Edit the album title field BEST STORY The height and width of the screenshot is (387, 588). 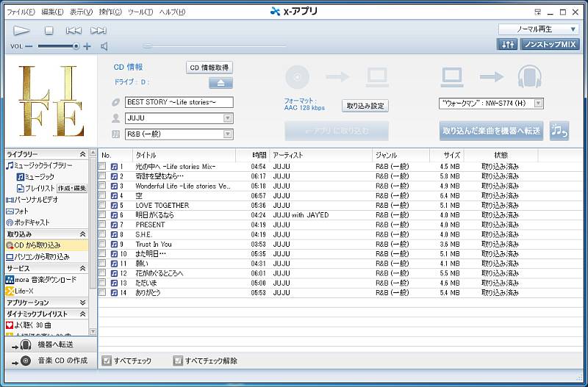coord(179,102)
